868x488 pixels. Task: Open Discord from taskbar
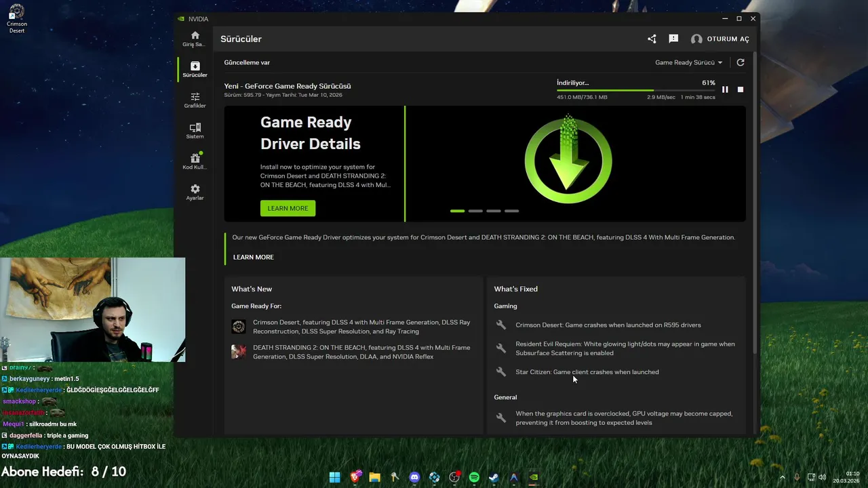(x=414, y=477)
